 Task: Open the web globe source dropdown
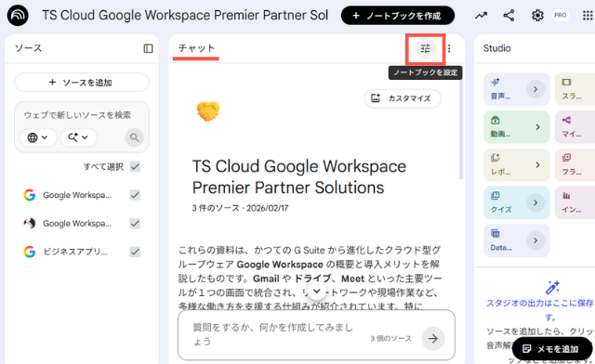(x=37, y=137)
